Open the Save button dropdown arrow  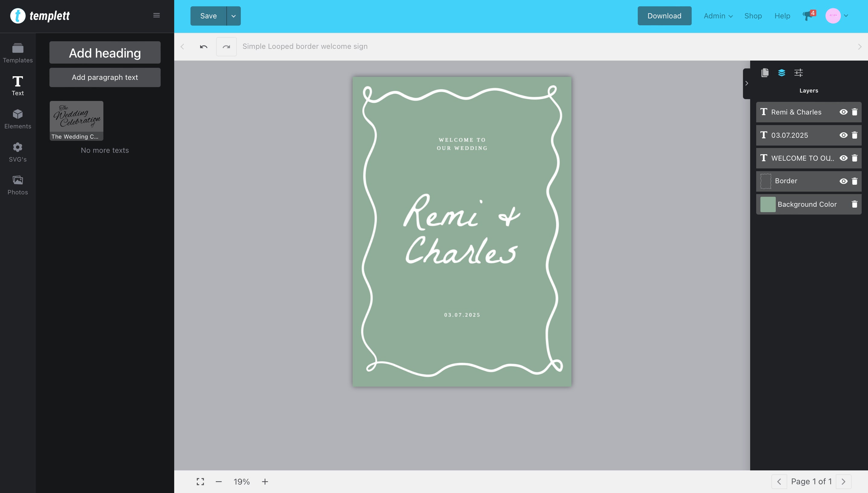pos(233,16)
